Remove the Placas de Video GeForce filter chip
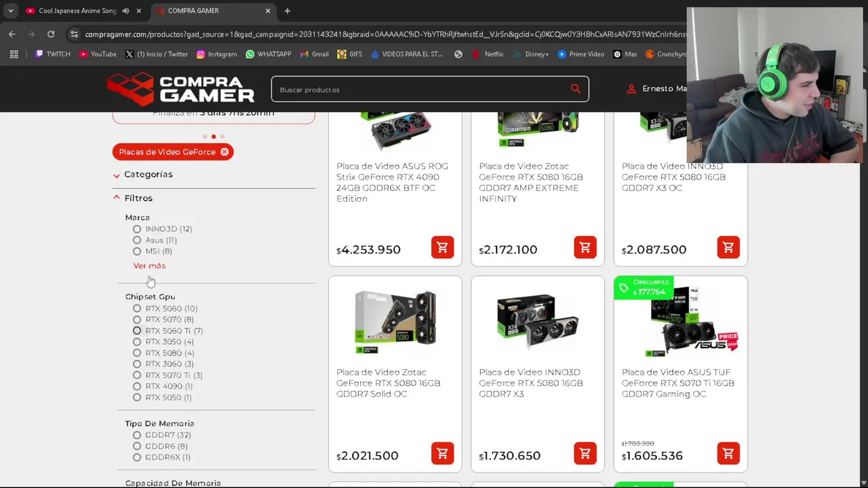The image size is (868, 488). point(224,152)
